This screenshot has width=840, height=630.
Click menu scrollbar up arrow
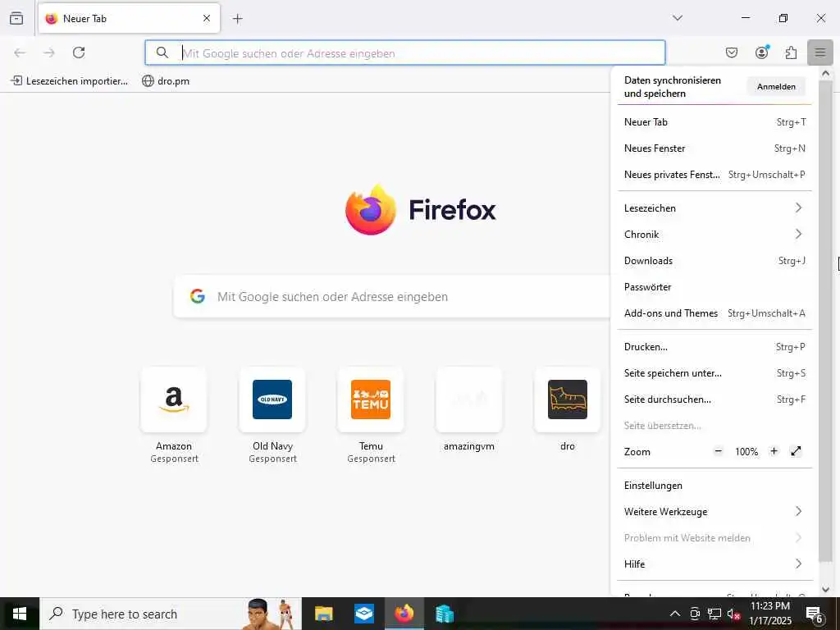(825, 74)
